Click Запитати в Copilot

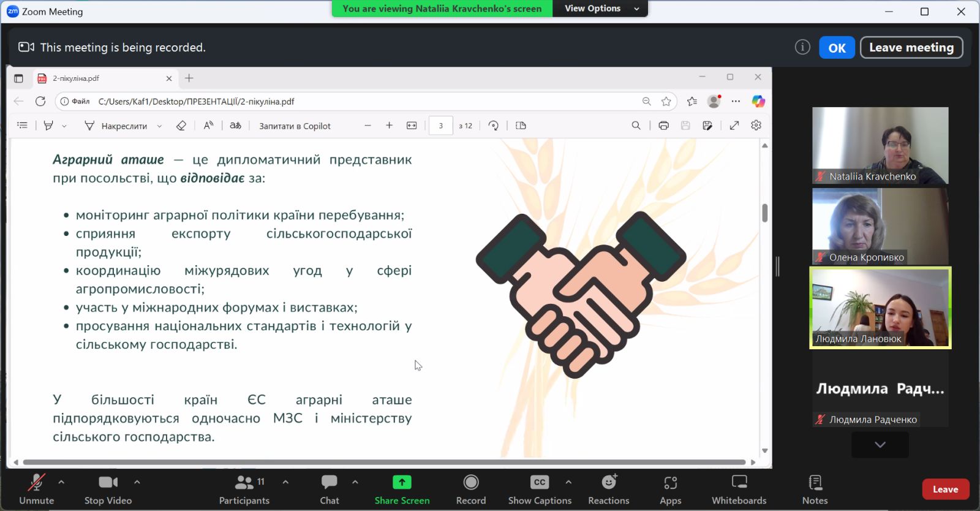pos(295,126)
